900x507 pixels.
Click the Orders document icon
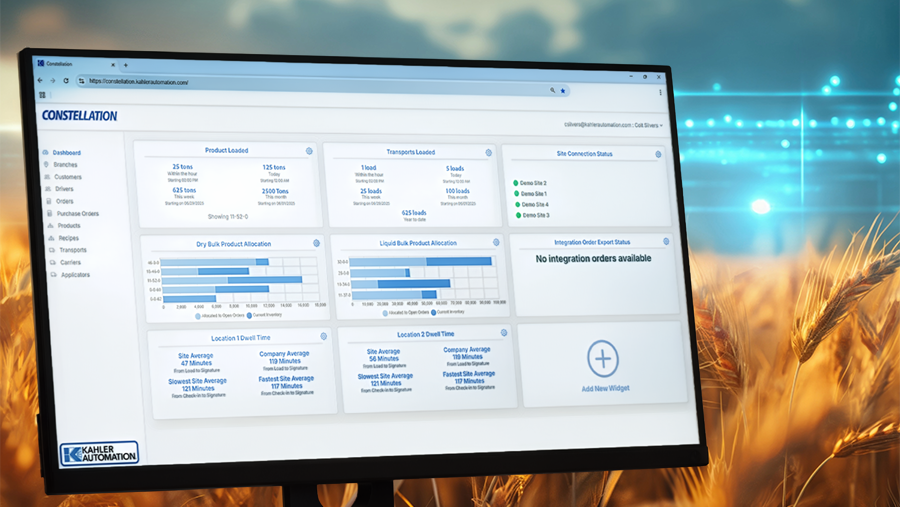tap(49, 201)
